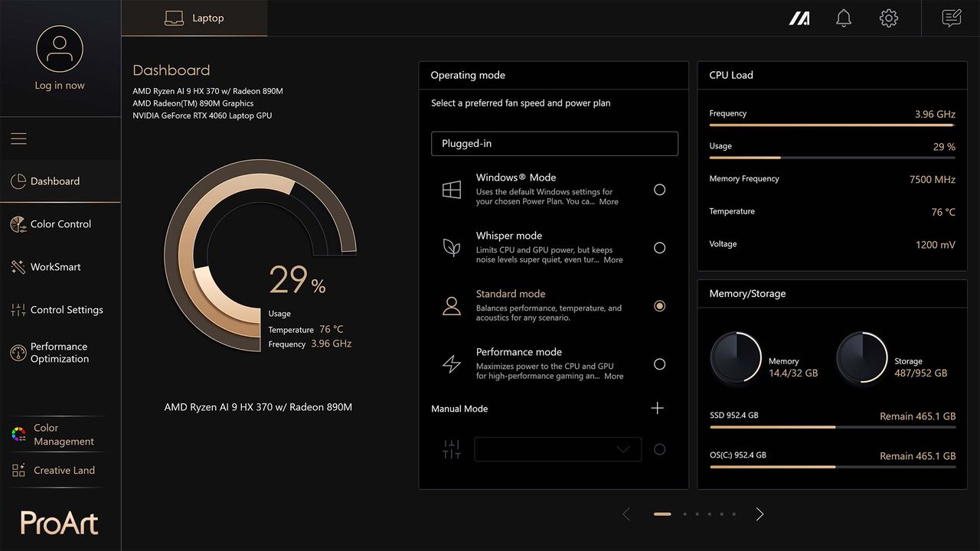Screen dimensions: 980x551
Task: Click the Manual Mode sliders icon
Action: (452, 449)
